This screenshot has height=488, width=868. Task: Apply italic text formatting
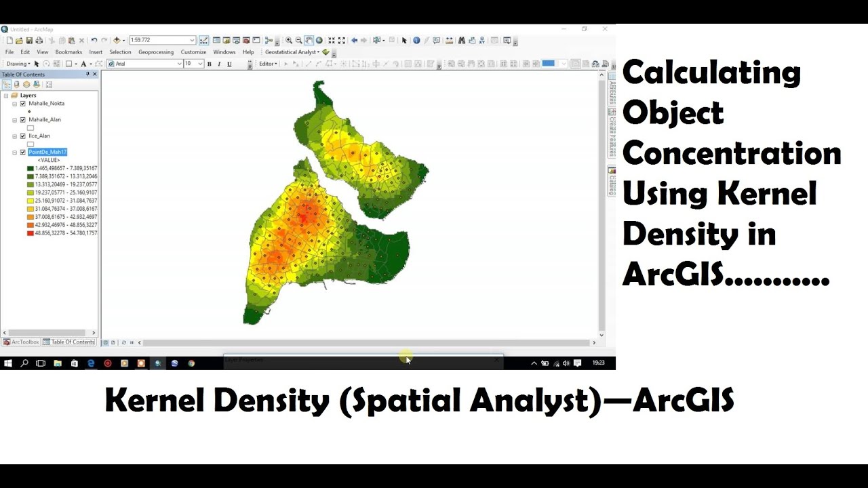(219, 64)
